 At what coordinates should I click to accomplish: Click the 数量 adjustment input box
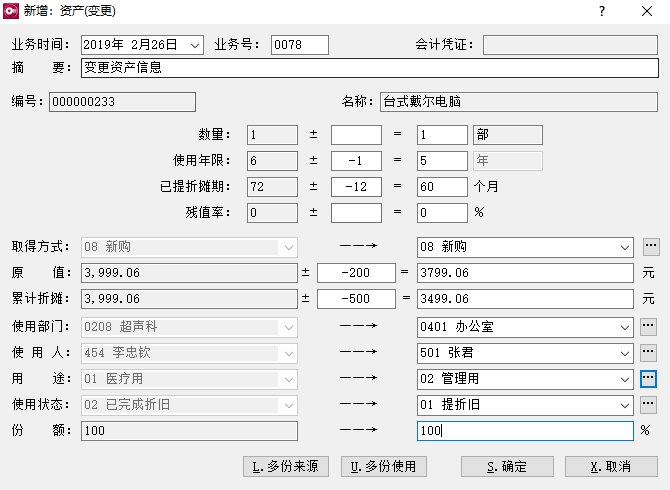[x=356, y=135]
